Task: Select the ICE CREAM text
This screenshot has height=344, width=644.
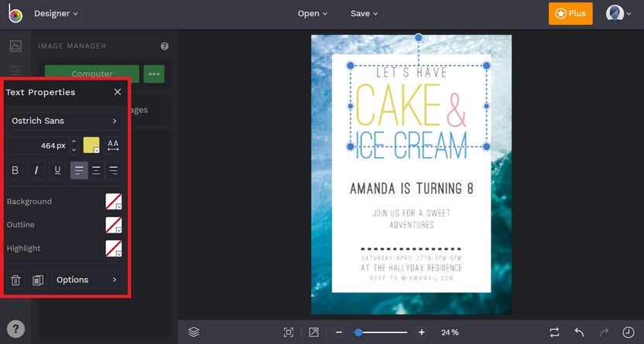Action: (x=411, y=145)
